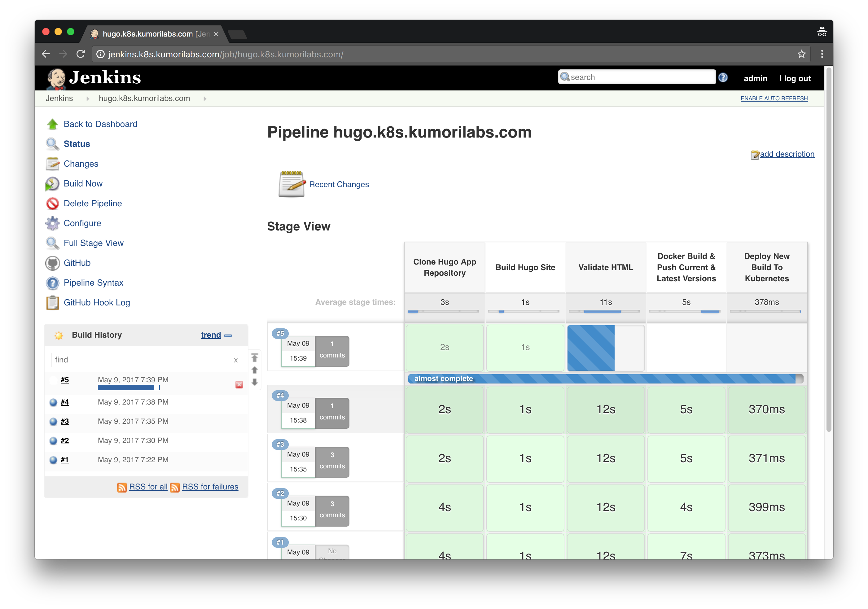This screenshot has width=868, height=609.
Task: Open Configure from sidebar
Action: 82,223
